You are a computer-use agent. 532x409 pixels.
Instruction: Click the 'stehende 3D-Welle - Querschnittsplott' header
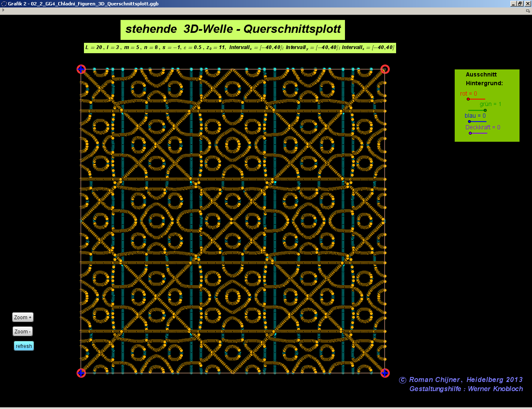coord(233,30)
